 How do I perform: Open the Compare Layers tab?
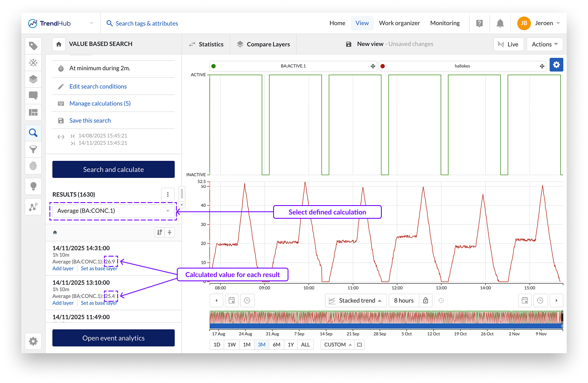263,44
